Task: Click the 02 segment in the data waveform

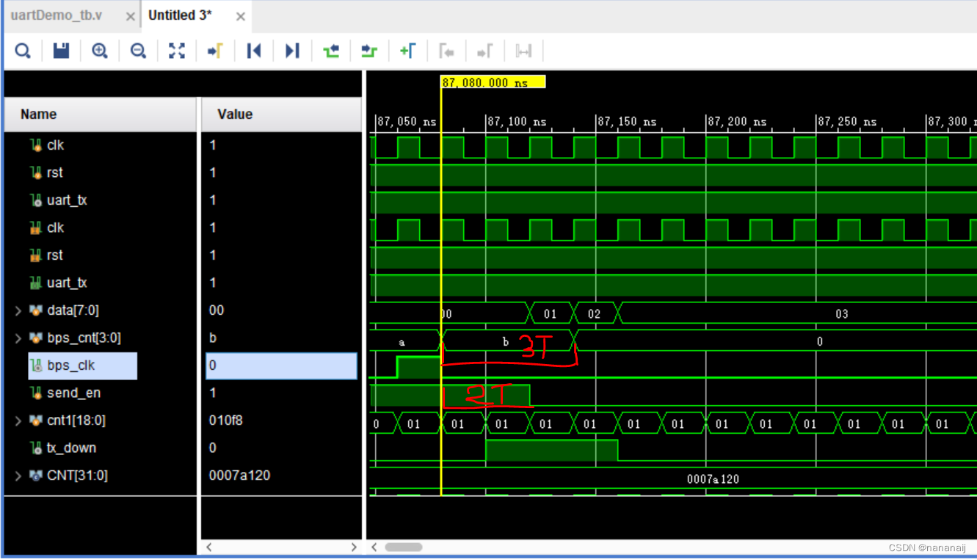Action: click(x=594, y=314)
